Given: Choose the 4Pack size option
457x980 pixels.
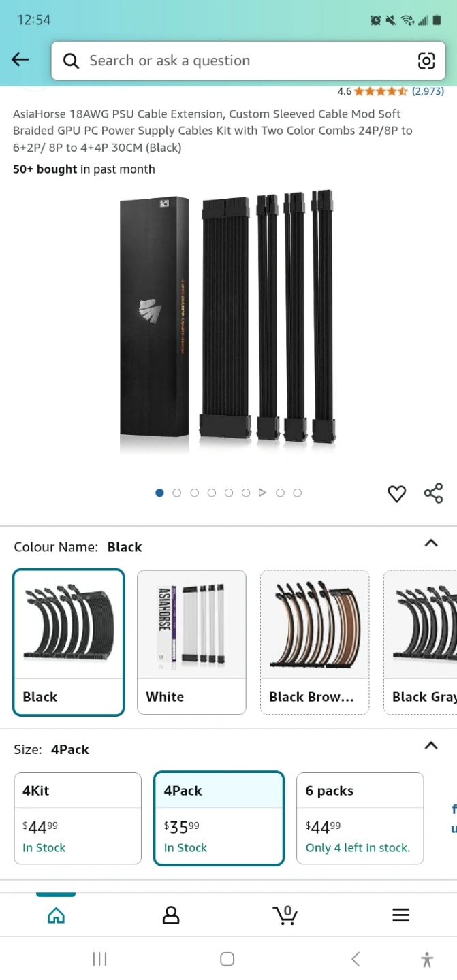Looking at the screenshot, I should pyautogui.click(x=218, y=818).
